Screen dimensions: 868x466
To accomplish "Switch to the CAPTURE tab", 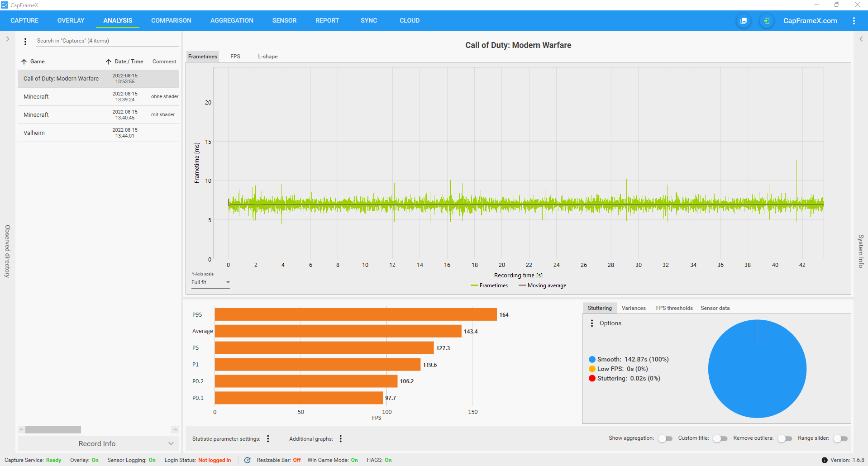I will pyautogui.click(x=24, y=20).
